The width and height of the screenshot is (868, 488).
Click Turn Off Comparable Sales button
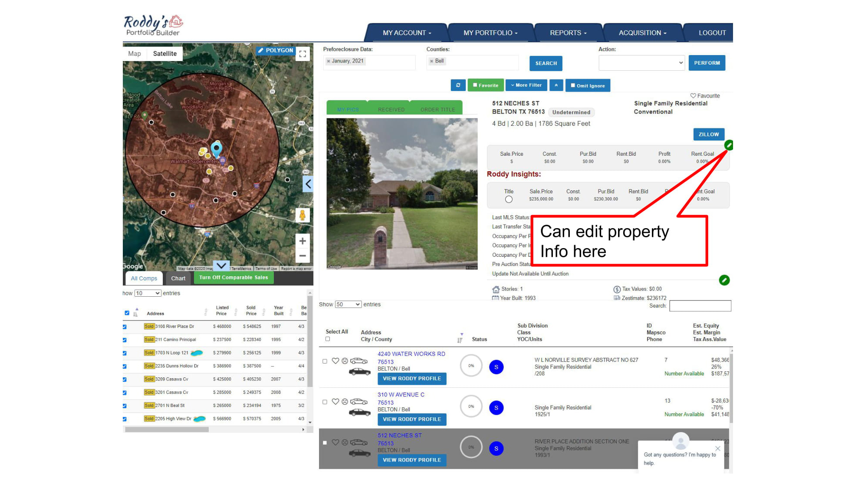pyautogui.click(x=233, y=278)
